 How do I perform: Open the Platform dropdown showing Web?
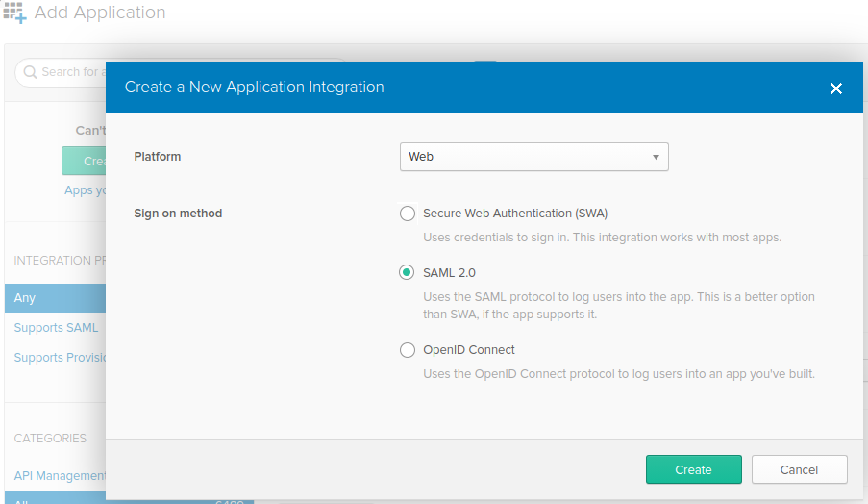coord(534,157)
